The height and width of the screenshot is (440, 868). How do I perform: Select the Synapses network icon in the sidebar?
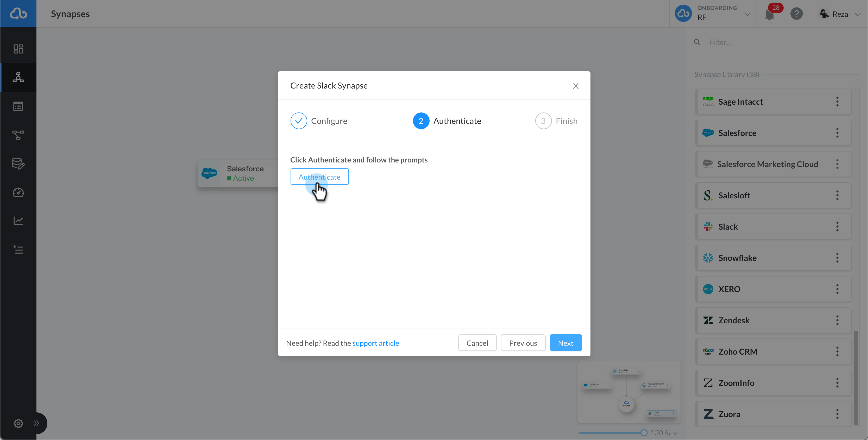click(18, 77)
